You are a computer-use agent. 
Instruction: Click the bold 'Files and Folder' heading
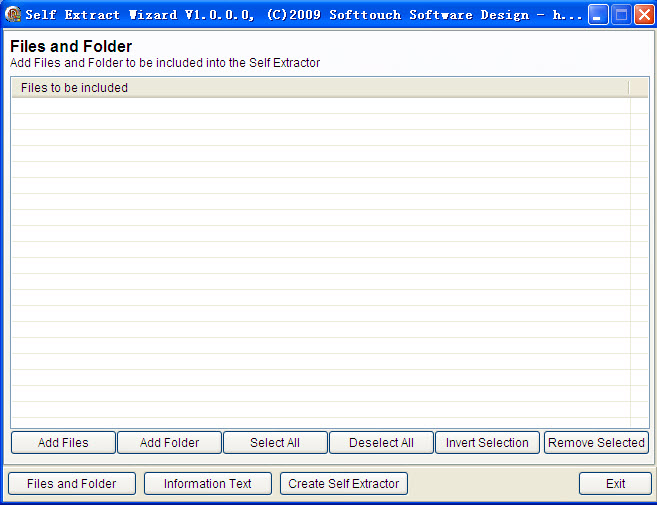[x=71, y=47]
